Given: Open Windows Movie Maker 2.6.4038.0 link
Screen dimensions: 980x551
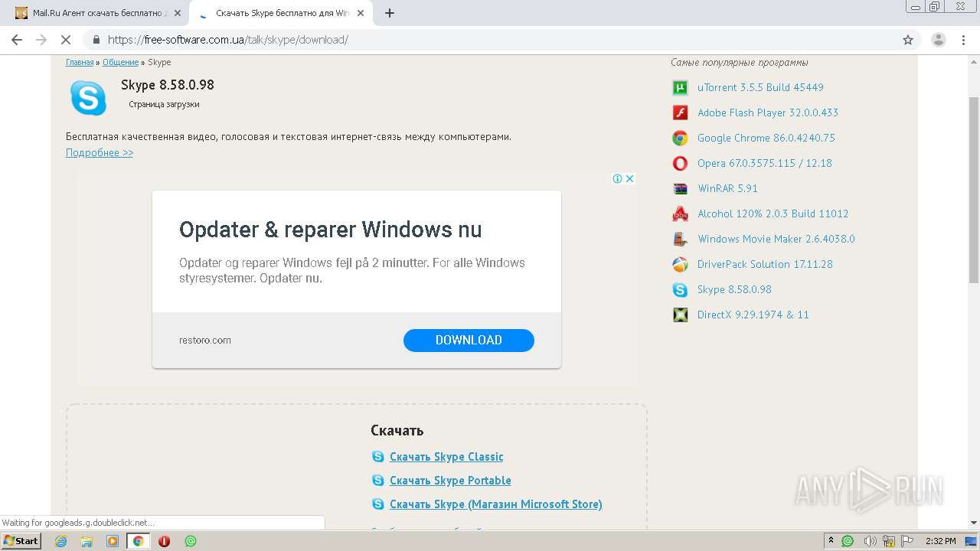Looking at the screenshot, I should click(776, 239).
